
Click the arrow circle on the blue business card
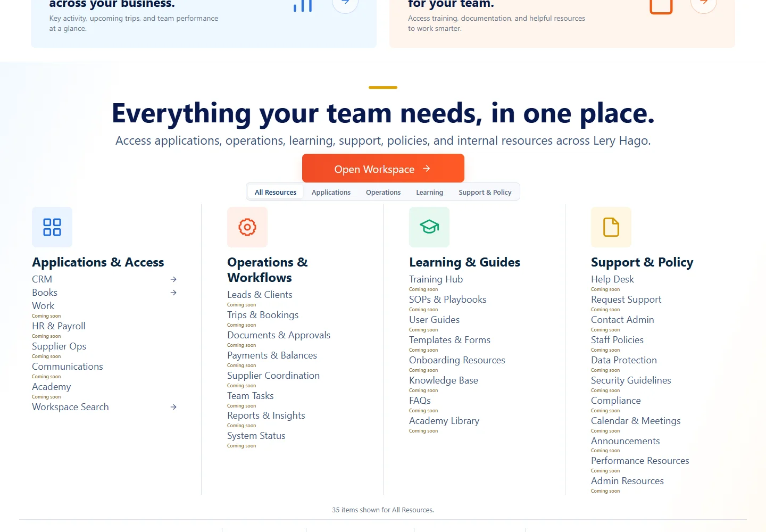click(x=345, y=3)
